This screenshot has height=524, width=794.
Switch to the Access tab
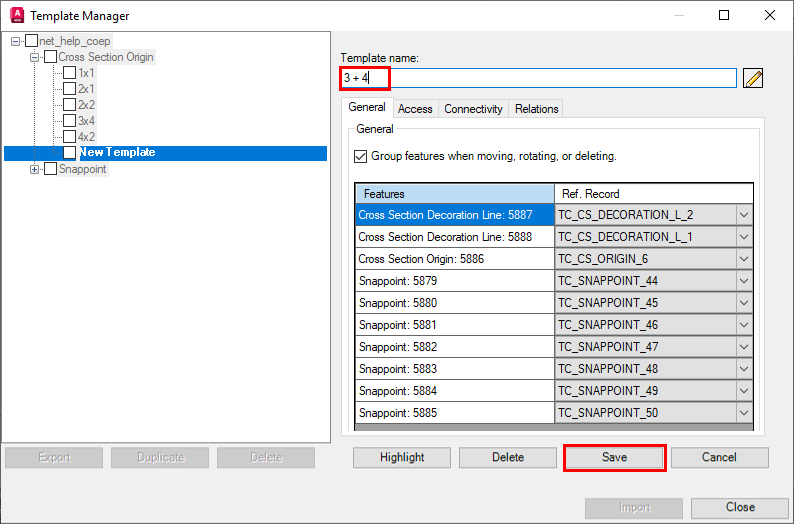415,109
